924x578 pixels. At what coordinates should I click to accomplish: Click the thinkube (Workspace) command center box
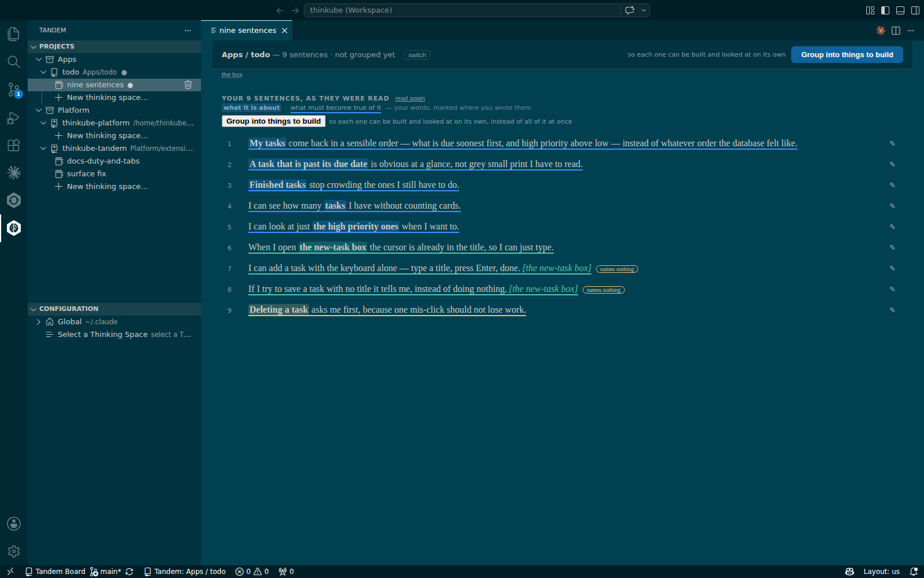click(x=462, y=10)
